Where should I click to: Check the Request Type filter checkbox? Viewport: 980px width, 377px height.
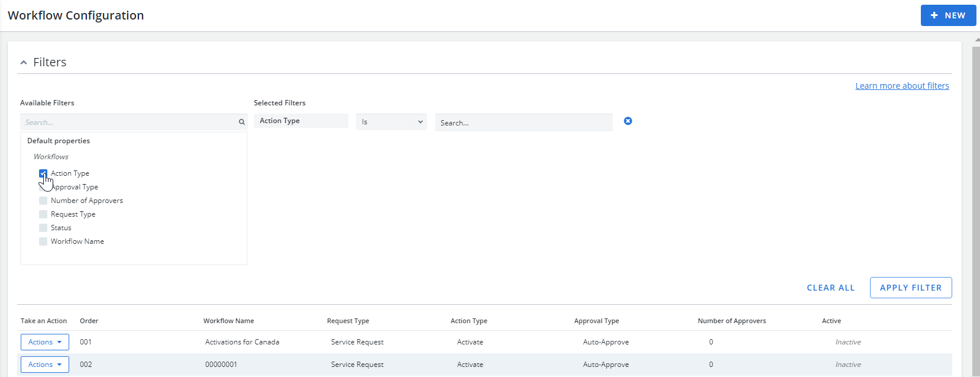click(x=43, y=214)
